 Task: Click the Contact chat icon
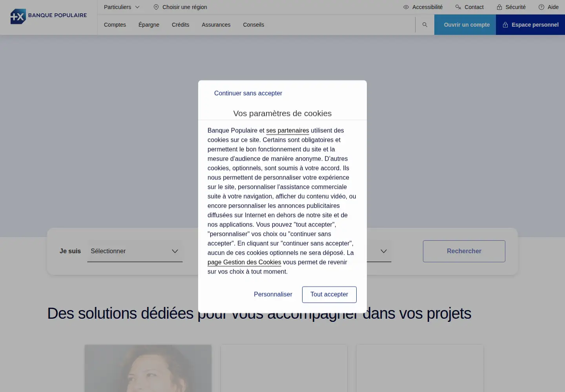pos(458,7)
